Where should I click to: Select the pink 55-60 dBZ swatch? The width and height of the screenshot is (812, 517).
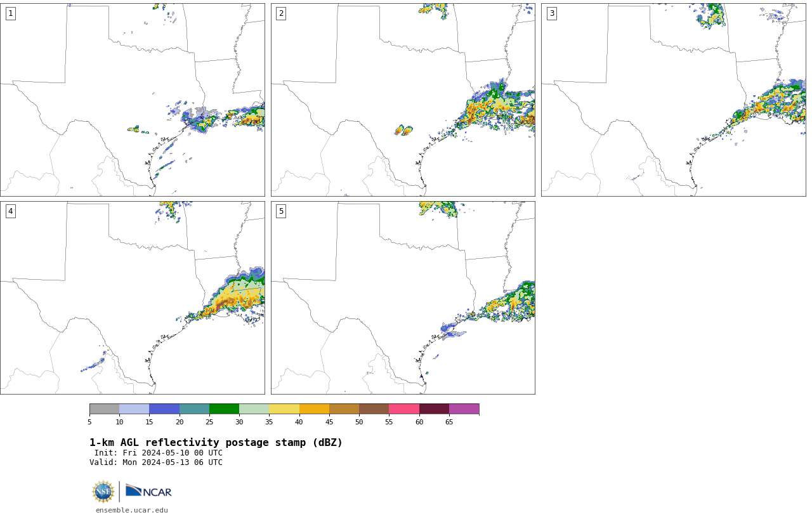click(404, 409)
